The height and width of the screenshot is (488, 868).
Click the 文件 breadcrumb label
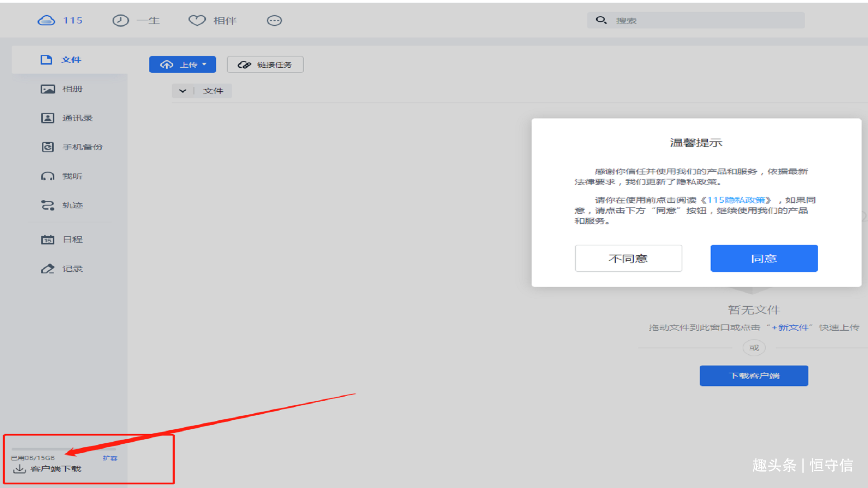pyautogui.click(x=213, y=91)
